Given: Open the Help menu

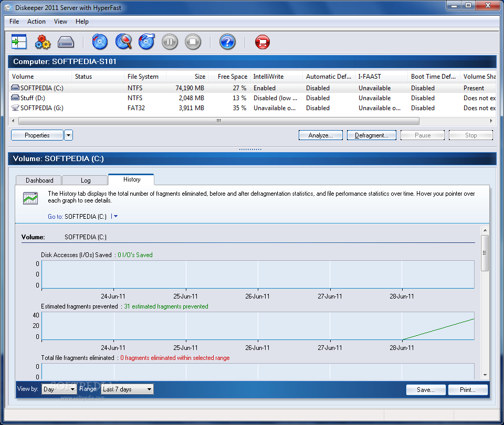Looking at the screenshot, I should click(82, 22).
